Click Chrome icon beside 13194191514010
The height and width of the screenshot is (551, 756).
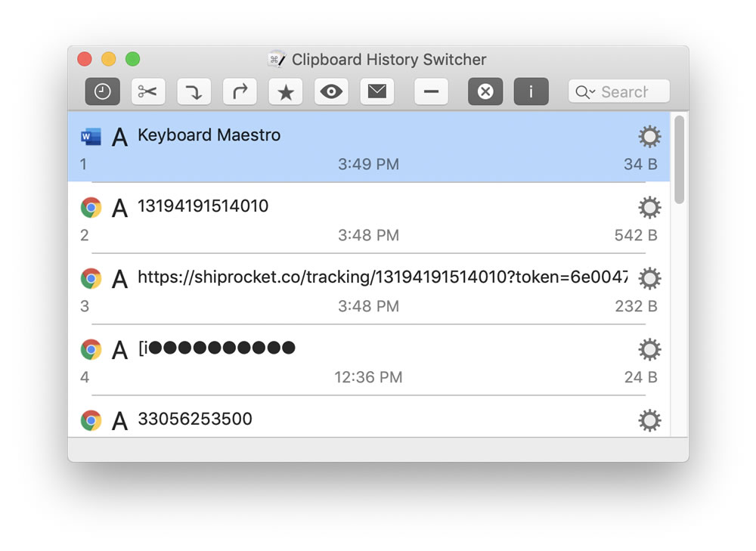point(91,208)
